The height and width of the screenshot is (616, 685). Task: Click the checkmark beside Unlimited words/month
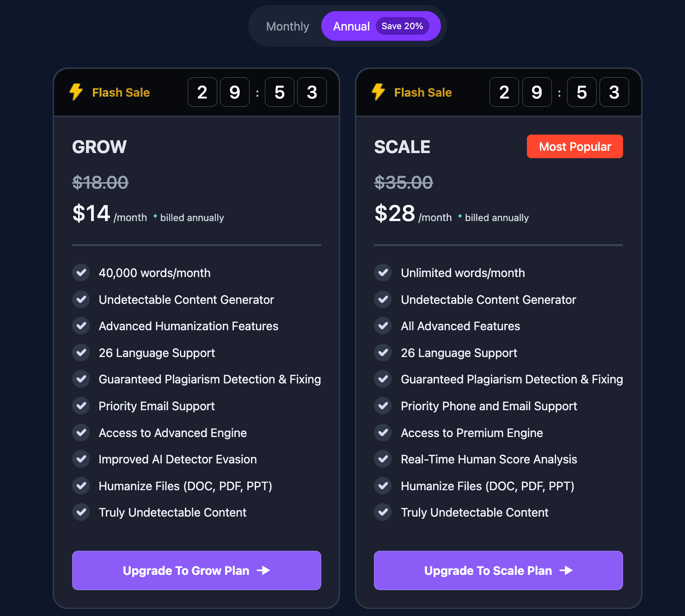click(383, 273)
